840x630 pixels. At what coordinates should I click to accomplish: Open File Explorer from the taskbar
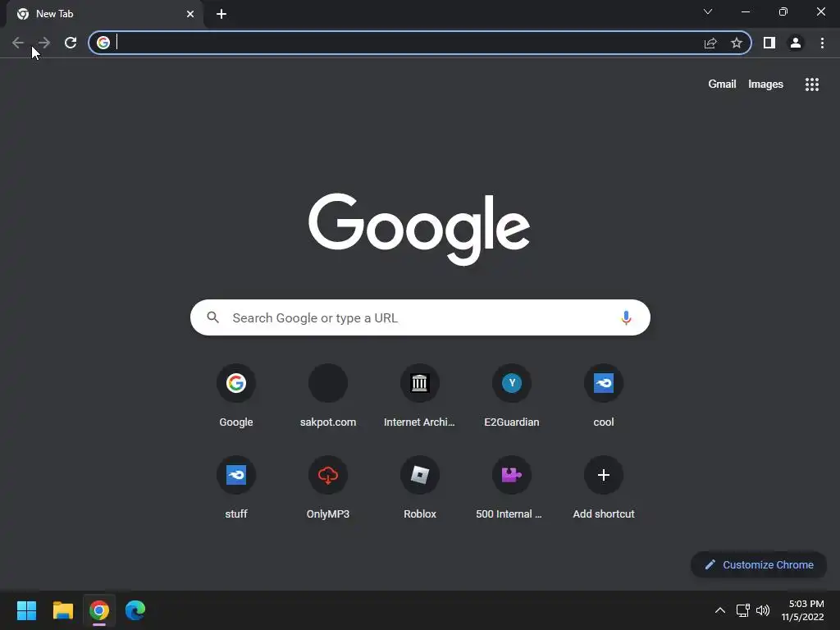point(62,610)
